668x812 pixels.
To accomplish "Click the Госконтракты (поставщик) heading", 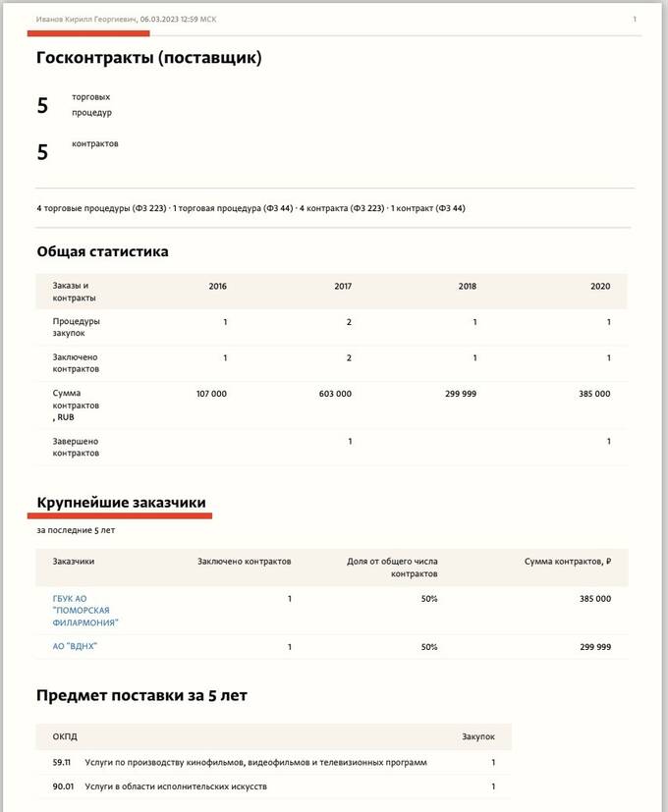I will pyautogui.click(x=148, y=58).
